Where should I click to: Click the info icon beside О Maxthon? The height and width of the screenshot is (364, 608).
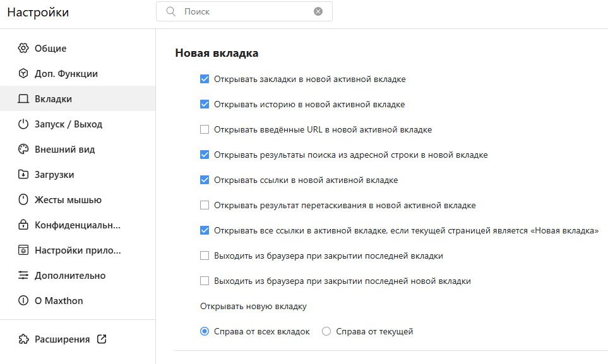(23, 301)
